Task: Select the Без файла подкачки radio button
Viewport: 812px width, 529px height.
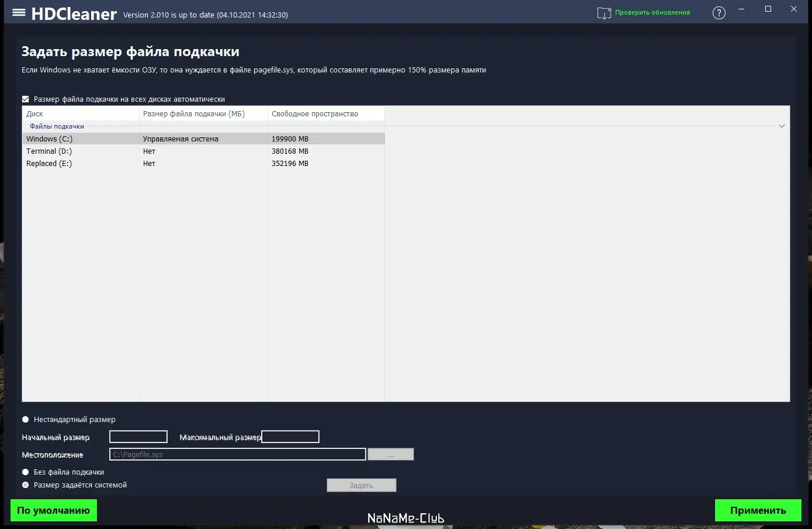Action: [x=26, y=472]
